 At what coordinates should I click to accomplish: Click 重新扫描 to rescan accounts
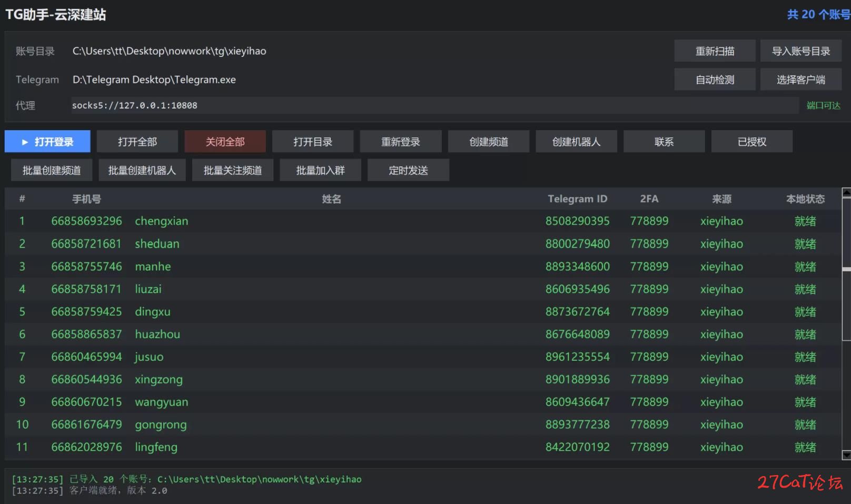pyautogui.click(x=715, y=51)
